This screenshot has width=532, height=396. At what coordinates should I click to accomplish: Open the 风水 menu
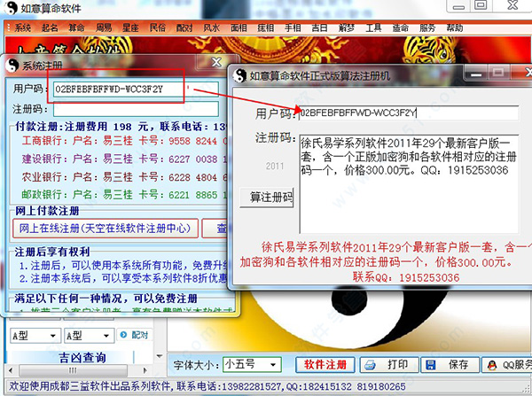pyautogui.click(x=211, y=27)
